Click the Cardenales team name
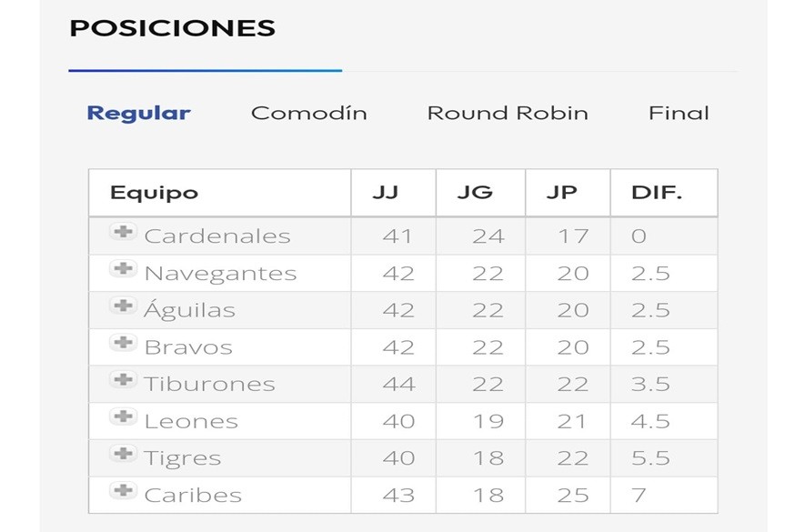This screenshot has height=532, width=805. (217, 236)
